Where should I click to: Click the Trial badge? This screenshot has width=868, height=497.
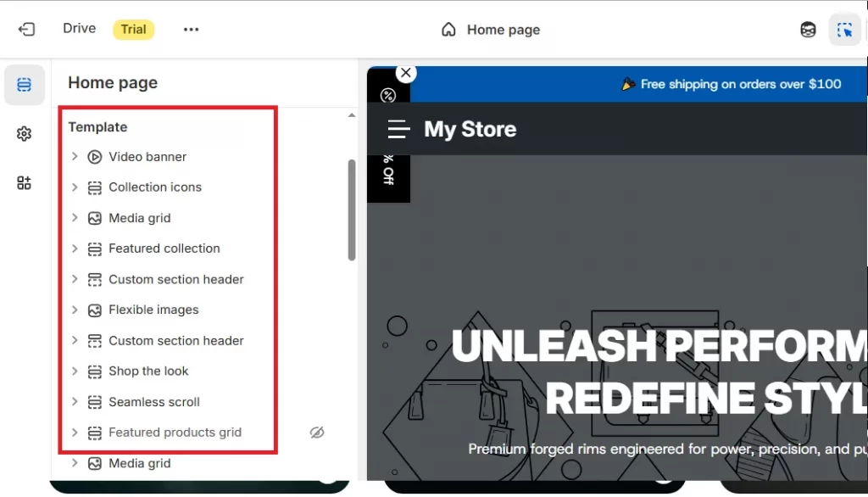pos(133,29)
